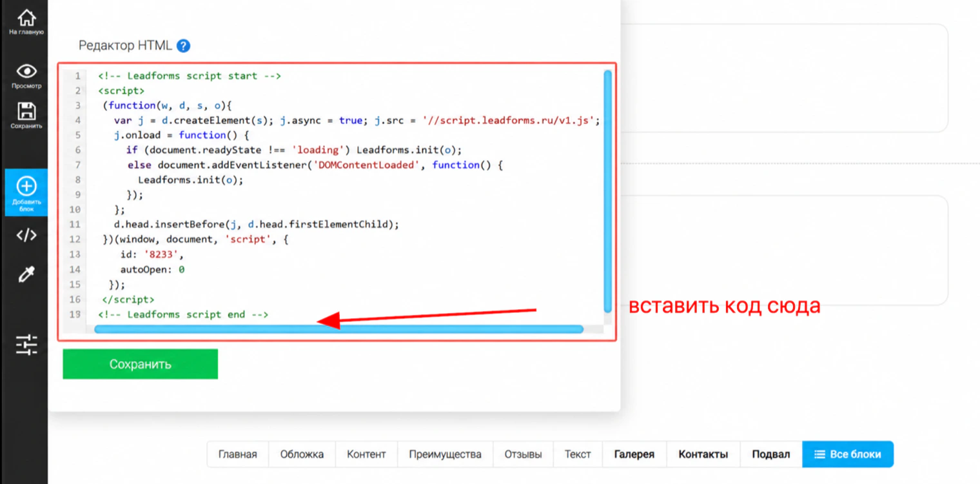Click line number 10 in the gutter
The width and height of the screenshot is (980, 484).
74,209
